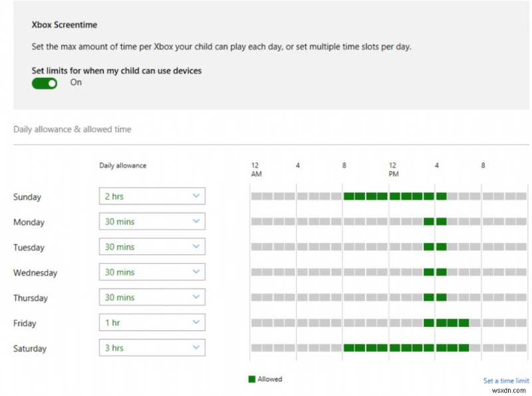Select Wednesday's last gray time block
Viewport: 532px width, 396px height.
(521, 272)
